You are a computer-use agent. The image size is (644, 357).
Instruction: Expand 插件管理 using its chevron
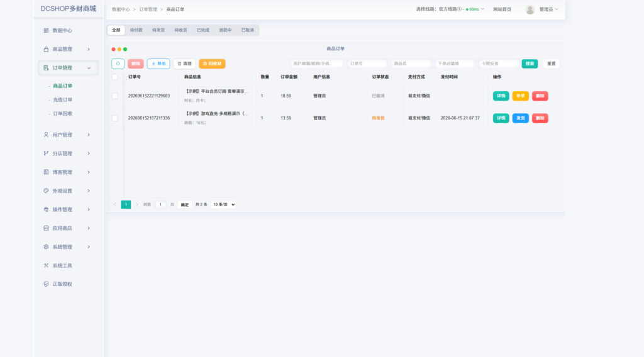click(89, 209)
